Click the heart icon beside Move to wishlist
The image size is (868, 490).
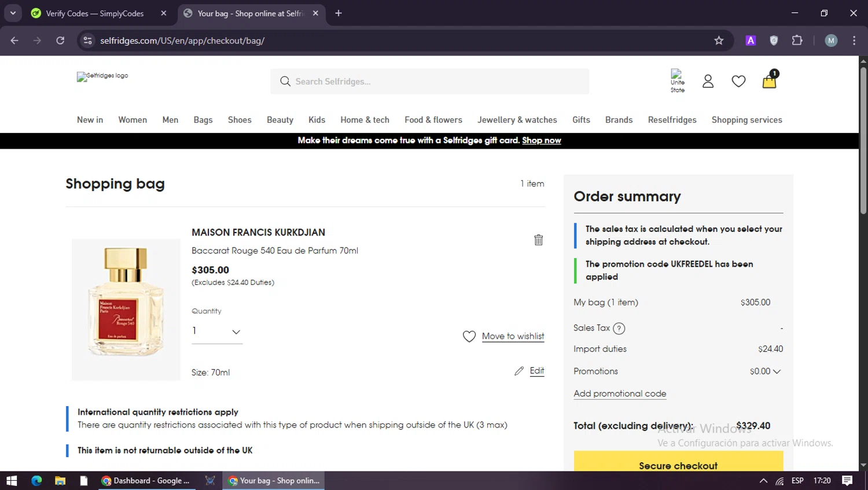tap(469, 336)
